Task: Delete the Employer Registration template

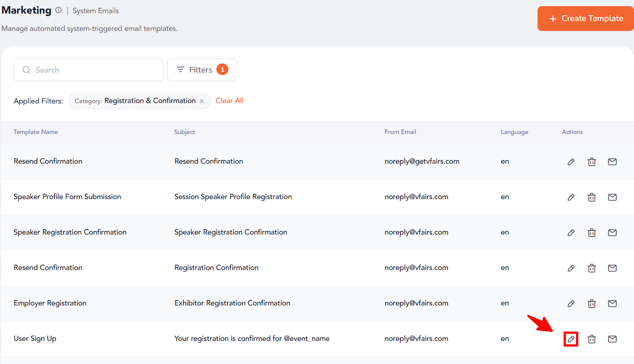Action: 592,303
